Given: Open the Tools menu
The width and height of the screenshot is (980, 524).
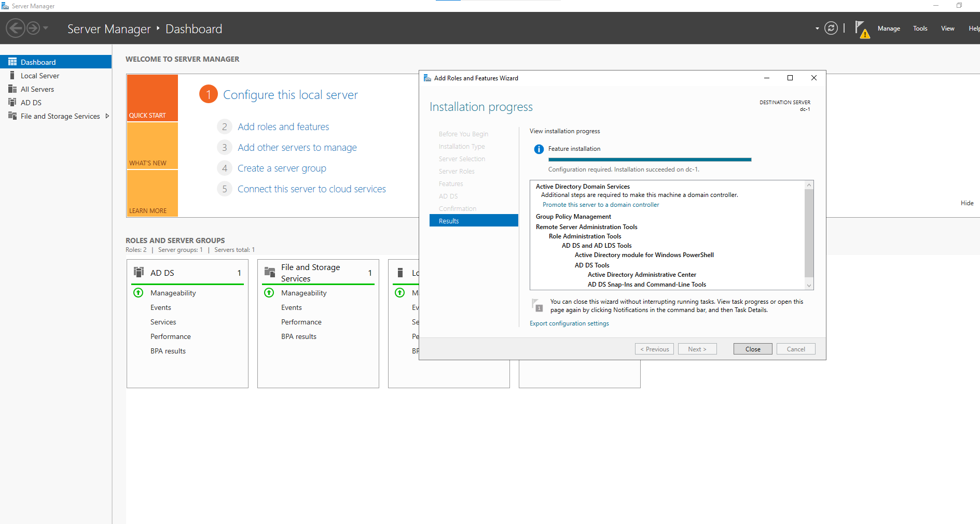Looking at the screenshot, I should [920, 29].
